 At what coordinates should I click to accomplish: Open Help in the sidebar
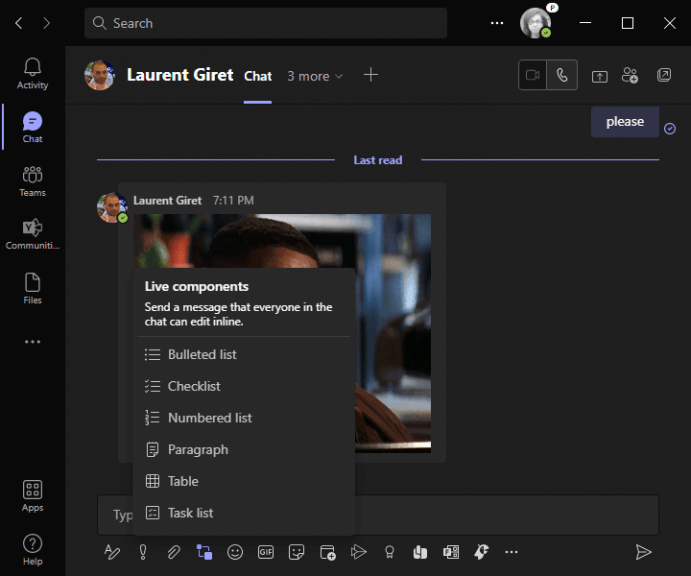click(x=32, y=550)
